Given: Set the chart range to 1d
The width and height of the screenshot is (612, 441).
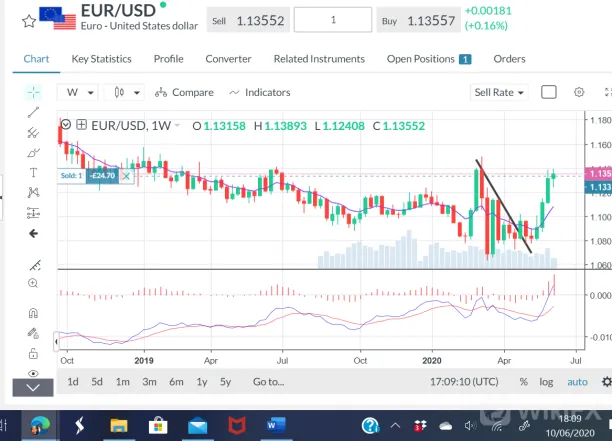Looking at the screenshot, I should (x=73, y=382).
